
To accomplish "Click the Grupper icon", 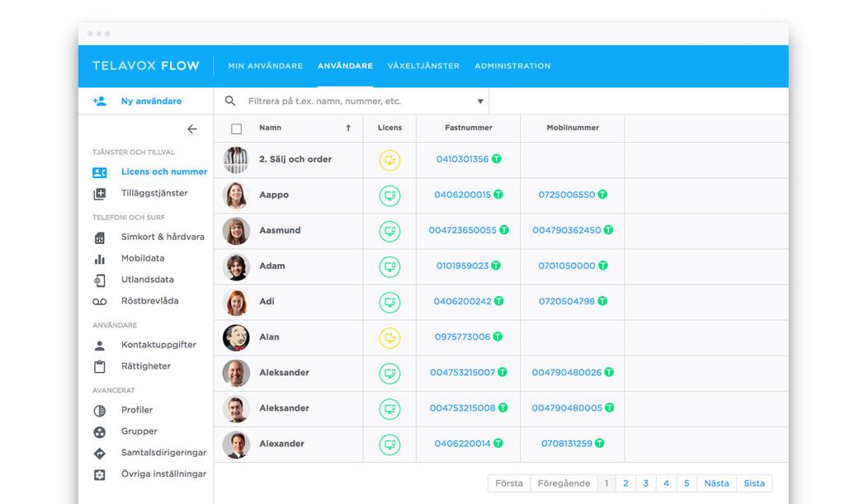I will tap(100, 432).
